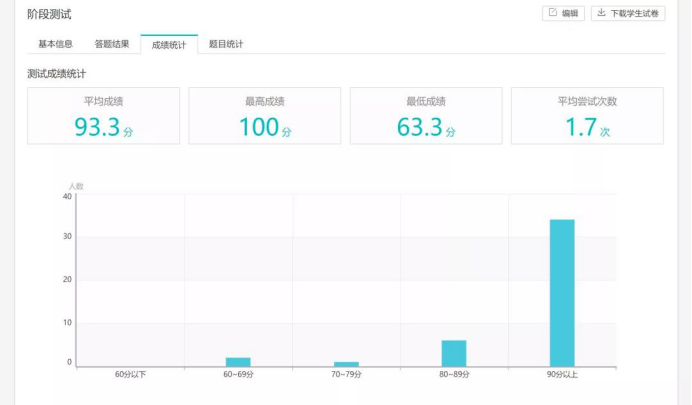Click the 最低成绩 63.3 分 card

click(x=426, y=116)
